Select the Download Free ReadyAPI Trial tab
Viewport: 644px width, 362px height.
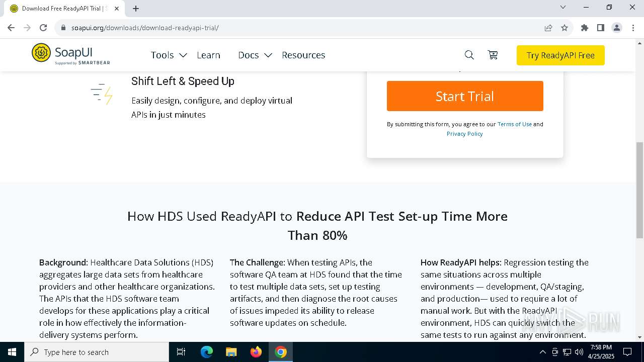coord(64,9)
